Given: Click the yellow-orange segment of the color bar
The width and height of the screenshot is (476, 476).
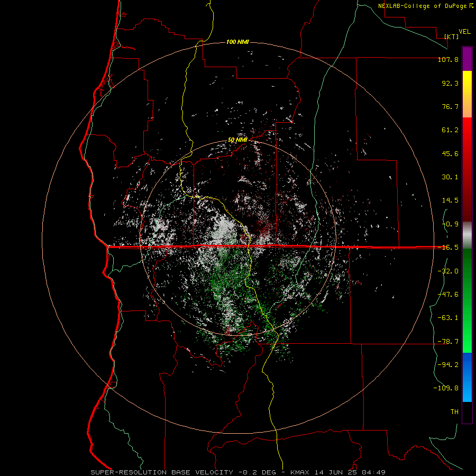Looking at the screenshot, I should click(467, 94).
